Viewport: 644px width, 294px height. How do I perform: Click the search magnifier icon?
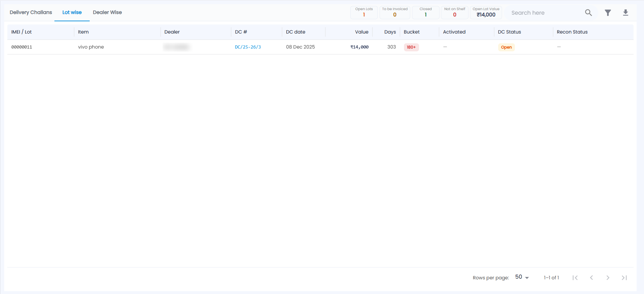tap(588, 13)
